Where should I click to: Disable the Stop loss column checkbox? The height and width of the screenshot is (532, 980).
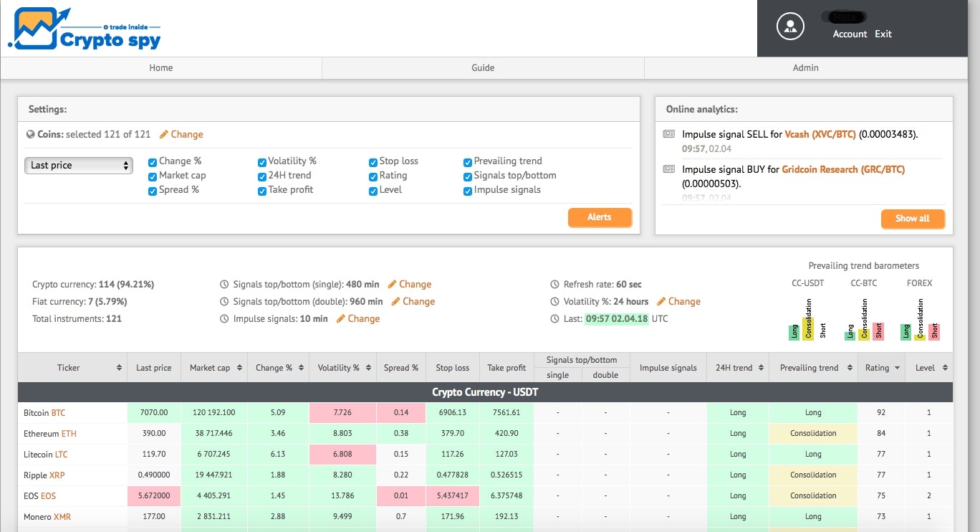click(x=373, y=161)
